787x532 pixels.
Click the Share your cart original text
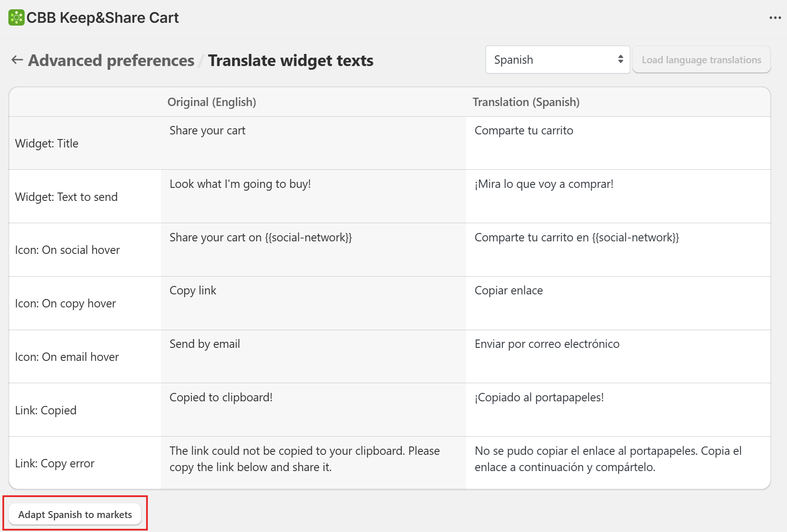(207, 131)
